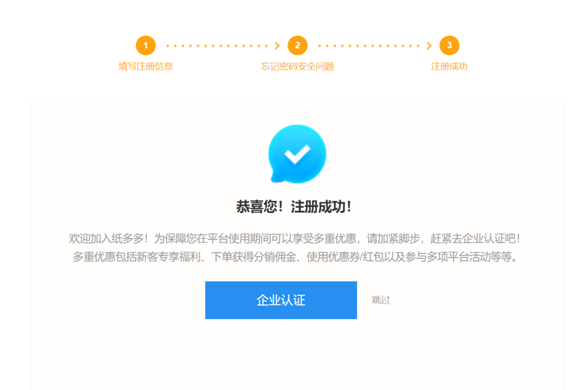Skip verification via the 跳过 link

click(381, 300)
